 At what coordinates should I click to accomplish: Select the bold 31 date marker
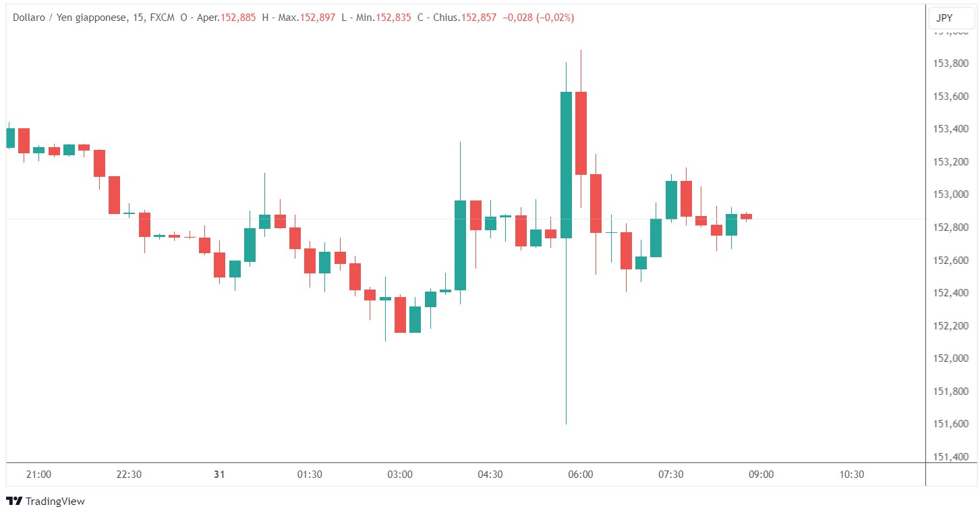click(219, 475)
